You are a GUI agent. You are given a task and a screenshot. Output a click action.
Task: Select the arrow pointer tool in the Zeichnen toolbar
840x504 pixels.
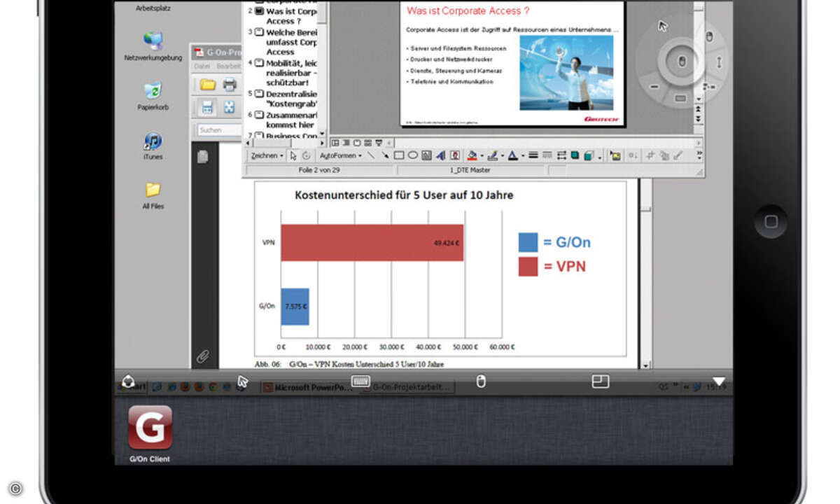click(293, 155)
